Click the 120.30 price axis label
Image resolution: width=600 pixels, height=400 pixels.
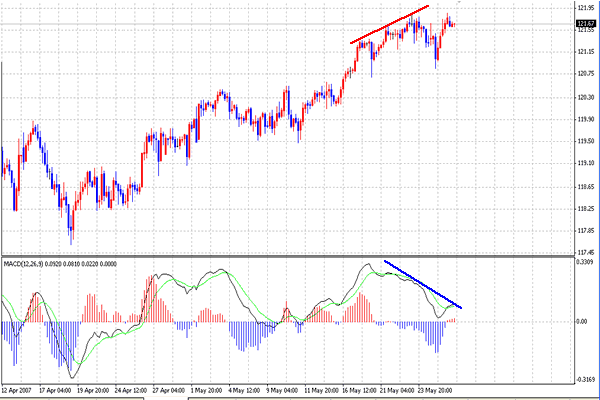coord(586,98)
